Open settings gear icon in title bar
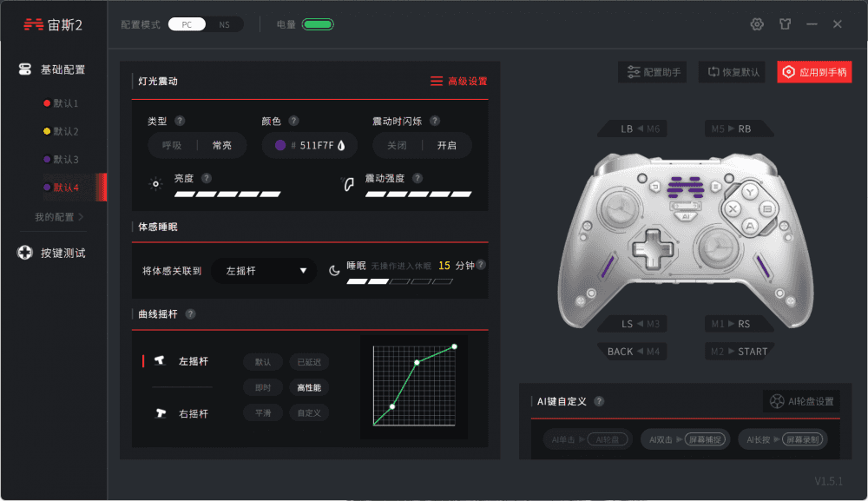This screenshot has width=868, height=501. 757,24
